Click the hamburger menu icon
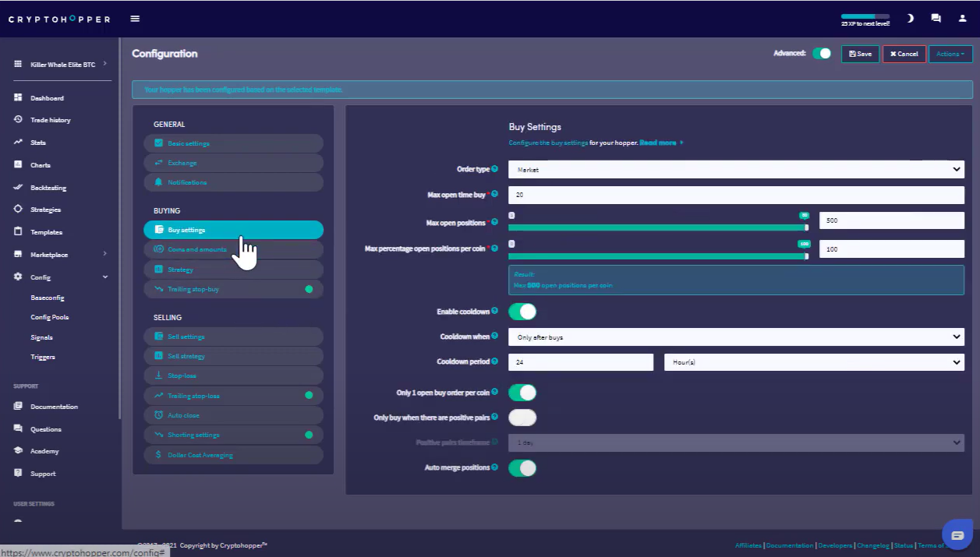The width and height of the screenshot is (980, 557). (135, 19)
